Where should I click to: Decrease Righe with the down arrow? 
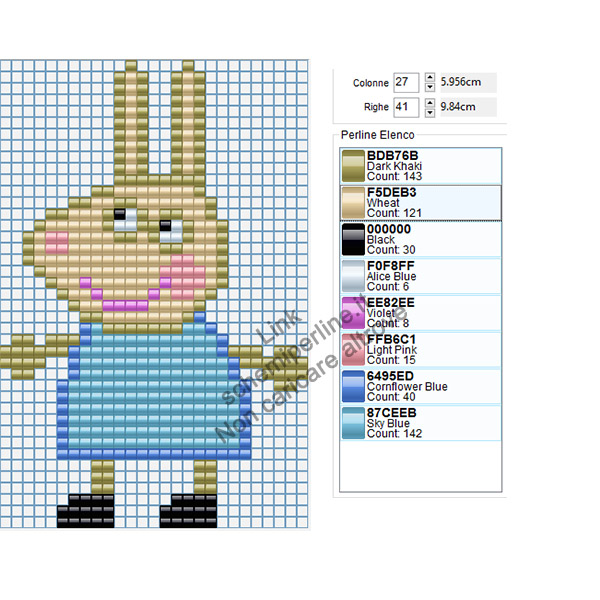coord(430,112)
